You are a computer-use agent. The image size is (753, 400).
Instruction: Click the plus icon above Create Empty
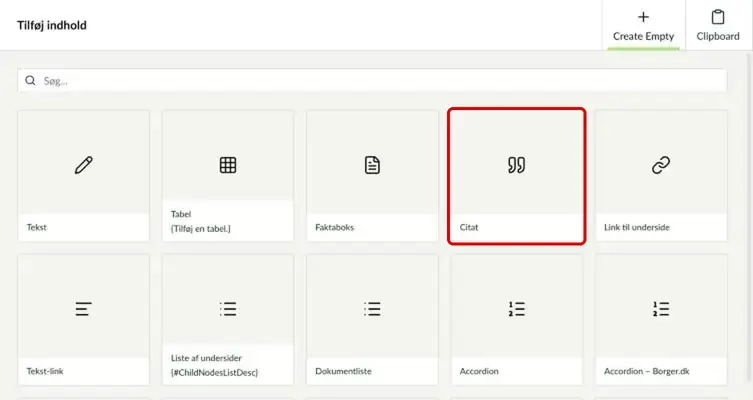click(x=643, y=17)
